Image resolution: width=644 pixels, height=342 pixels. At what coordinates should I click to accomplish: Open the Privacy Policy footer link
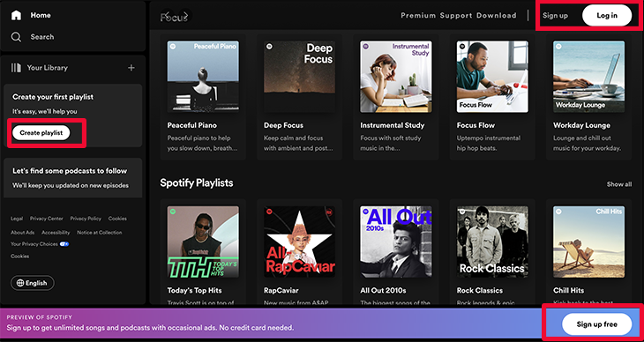(x=86, y=219)
